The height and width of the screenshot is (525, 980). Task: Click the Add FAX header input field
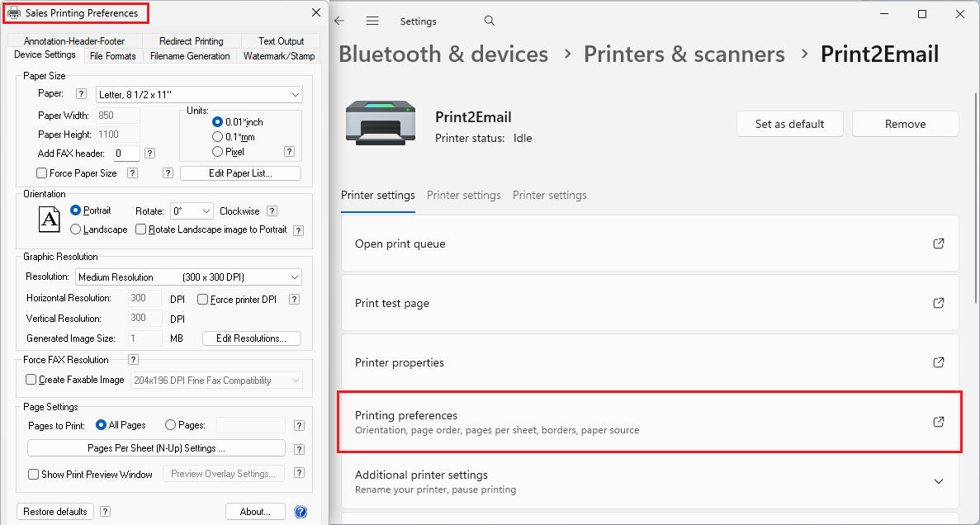127,154
